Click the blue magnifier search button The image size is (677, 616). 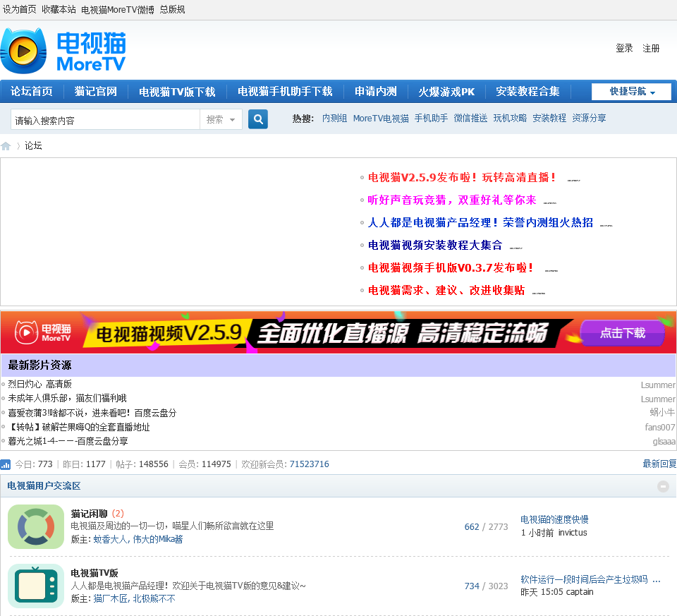[258, 119]
